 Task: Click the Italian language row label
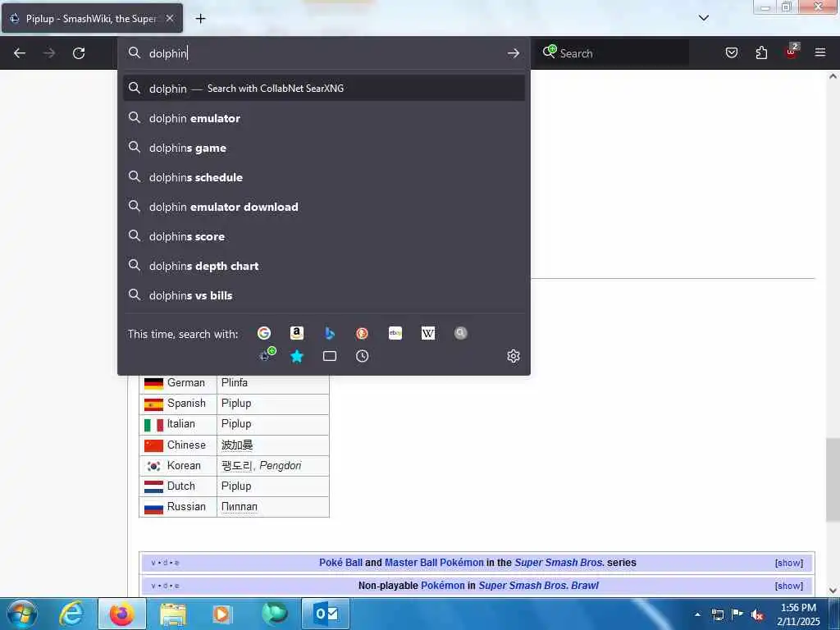[x=181, y=424]
